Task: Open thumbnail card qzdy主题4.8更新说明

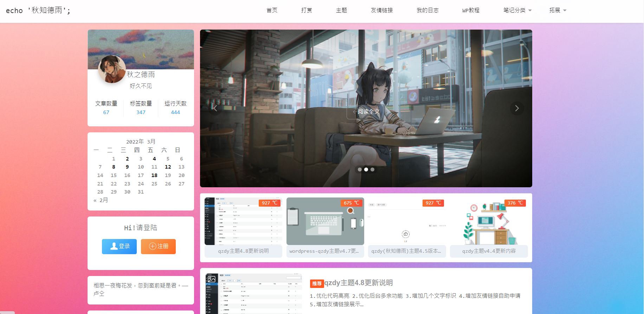Action: pyautogui.click(x=243, y=227)
